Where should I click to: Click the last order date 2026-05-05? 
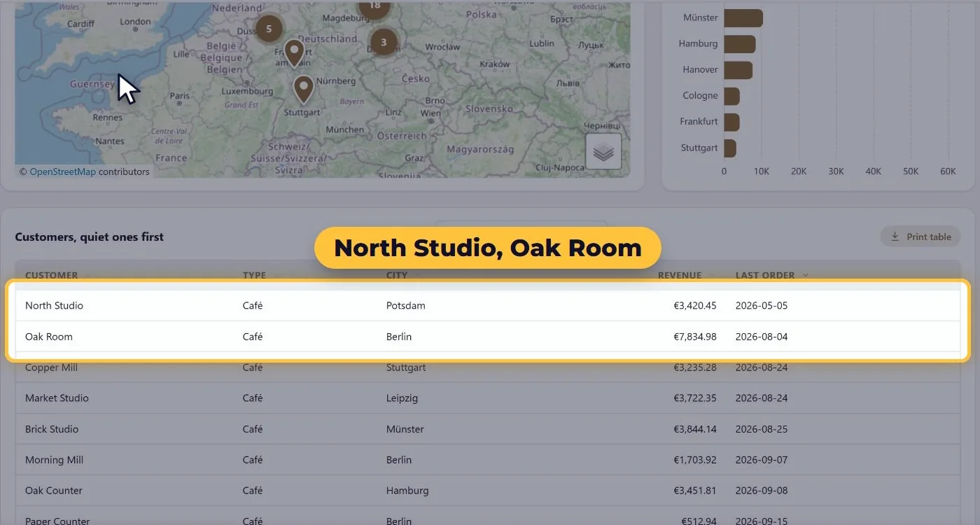point(762,306)
